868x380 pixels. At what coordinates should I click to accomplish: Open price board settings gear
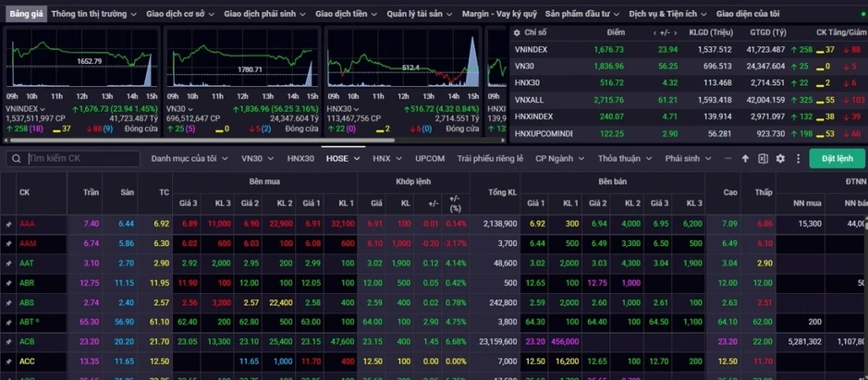[780, 158]
